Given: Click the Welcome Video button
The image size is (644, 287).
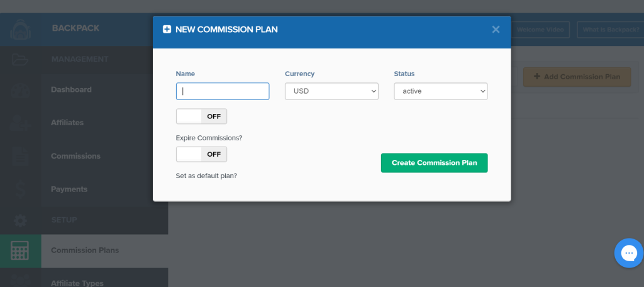Looking at the screenshot, I should (542, 30).
